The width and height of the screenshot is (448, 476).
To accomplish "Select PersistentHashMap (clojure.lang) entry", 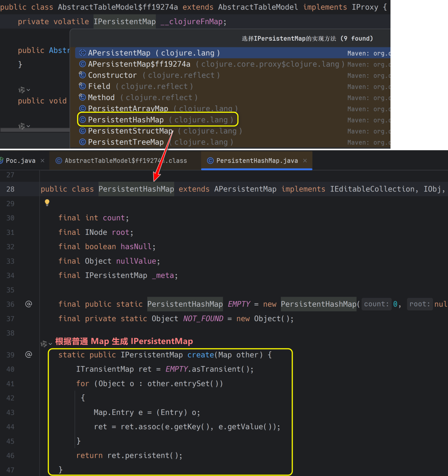I will (232, 120).
